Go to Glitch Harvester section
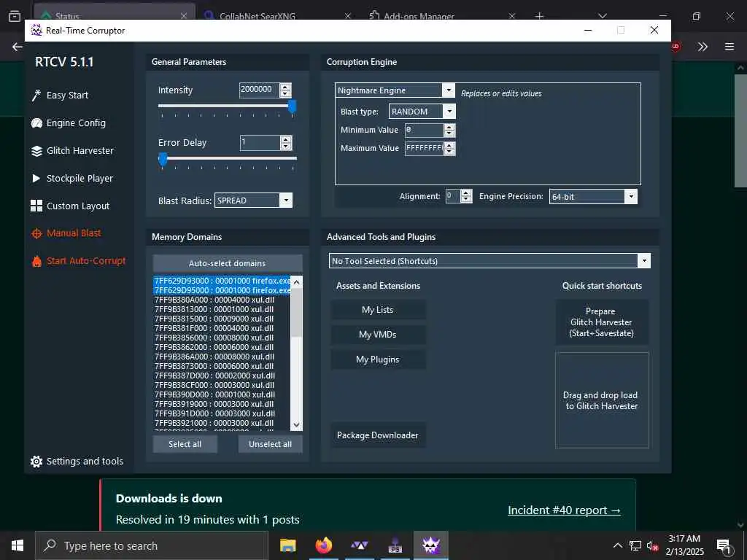 tap(80, 150)
